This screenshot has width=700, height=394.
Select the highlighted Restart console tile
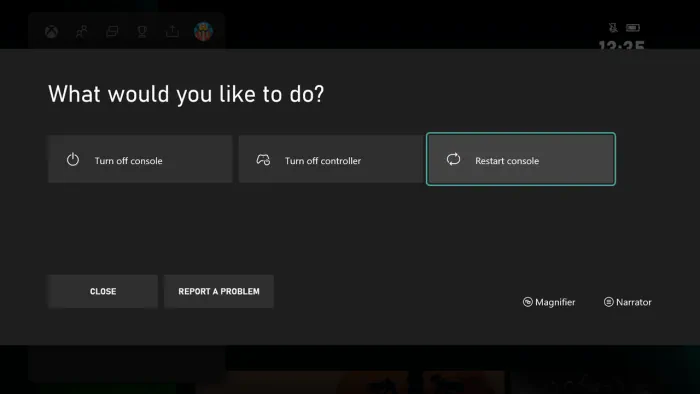[521, 159]
